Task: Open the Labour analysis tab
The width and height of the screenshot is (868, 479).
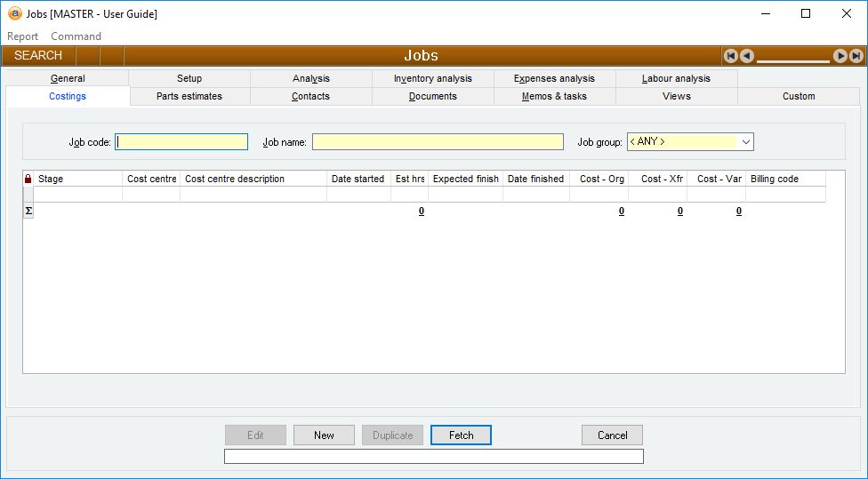Action: tap(676, 78)
